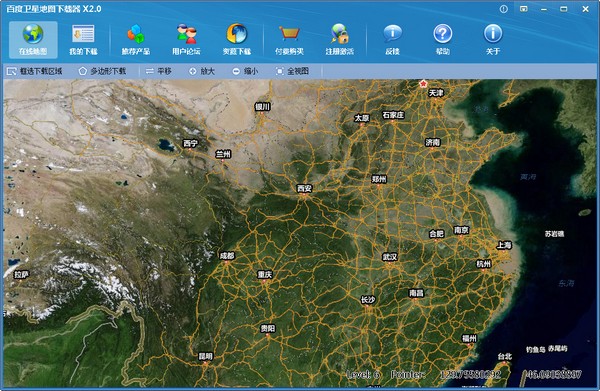
Task: Click the title bar icon left of the minimize button
Action: pos(523,9)
